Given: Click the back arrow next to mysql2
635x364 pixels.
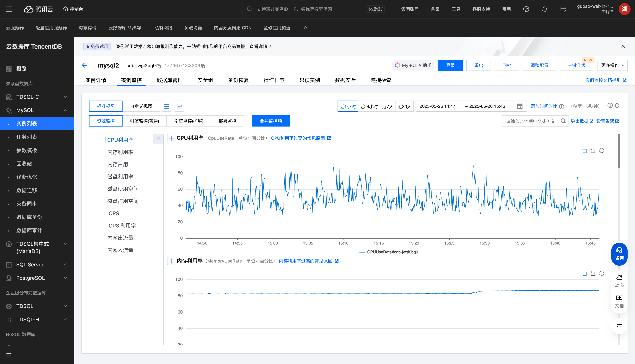Looking at the screenshot, I should (84, 65).
